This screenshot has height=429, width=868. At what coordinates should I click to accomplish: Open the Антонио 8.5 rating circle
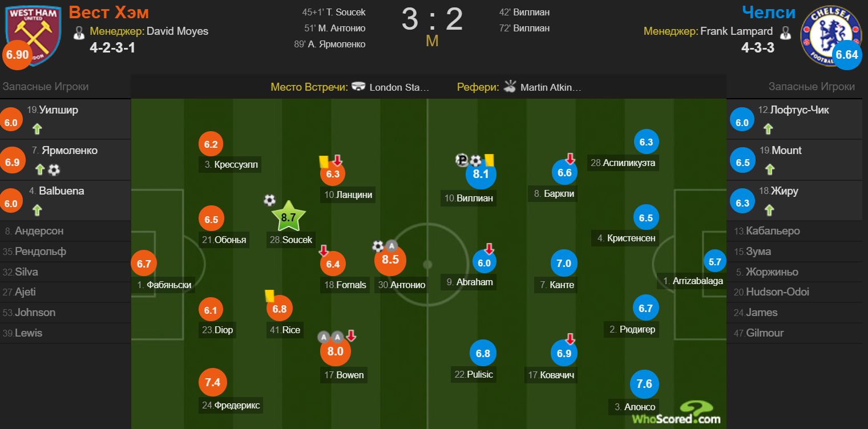point(390,260)
